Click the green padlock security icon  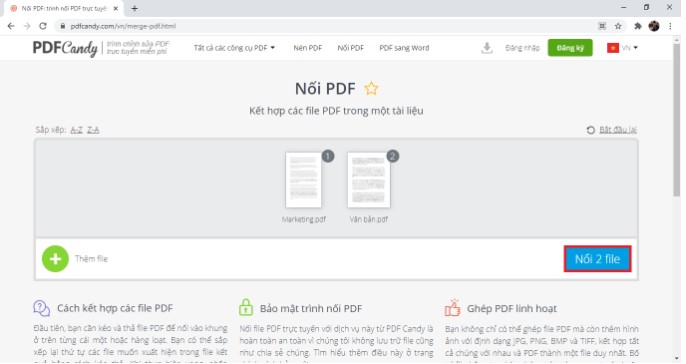tap(246, 308)
